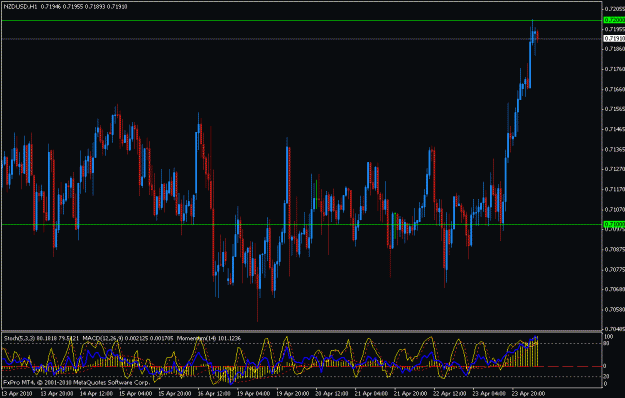Screen dimensions: 625x398
Task: Click the green 0.71000 price line label
Action: [x=614, y=224]
